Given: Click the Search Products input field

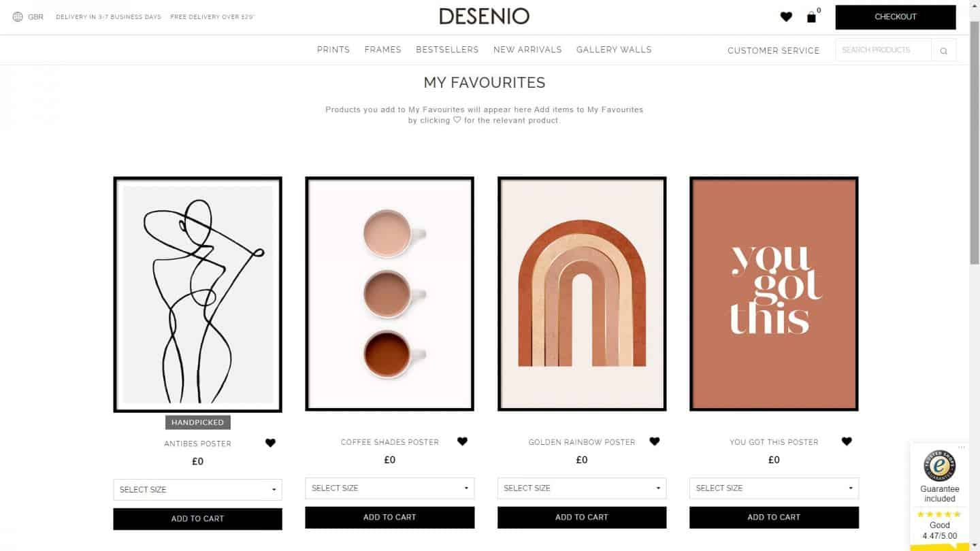Looking at the screenshot, I should (x=883, y=50).
